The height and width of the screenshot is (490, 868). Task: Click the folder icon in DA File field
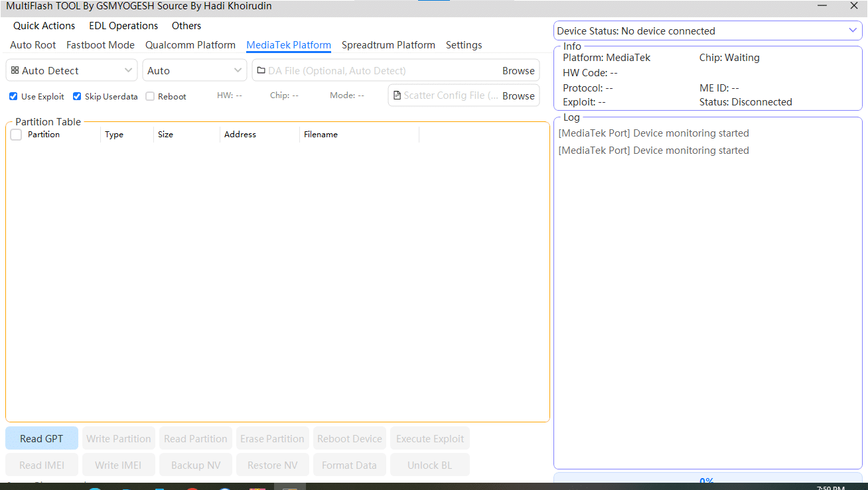point(261,71)
